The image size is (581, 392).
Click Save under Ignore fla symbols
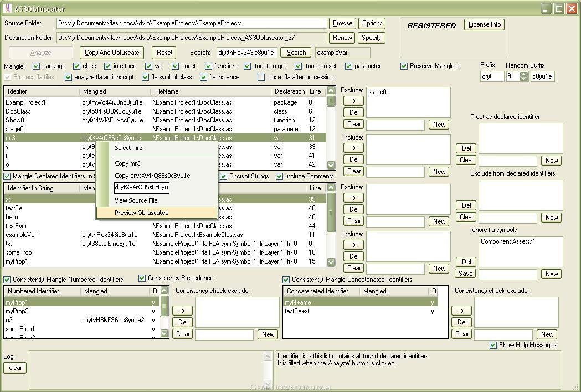466,274
